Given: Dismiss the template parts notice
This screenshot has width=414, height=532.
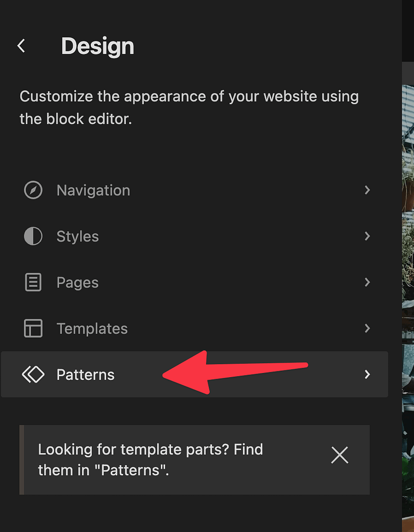Looking at the screenshot, I should click(339, 455).
